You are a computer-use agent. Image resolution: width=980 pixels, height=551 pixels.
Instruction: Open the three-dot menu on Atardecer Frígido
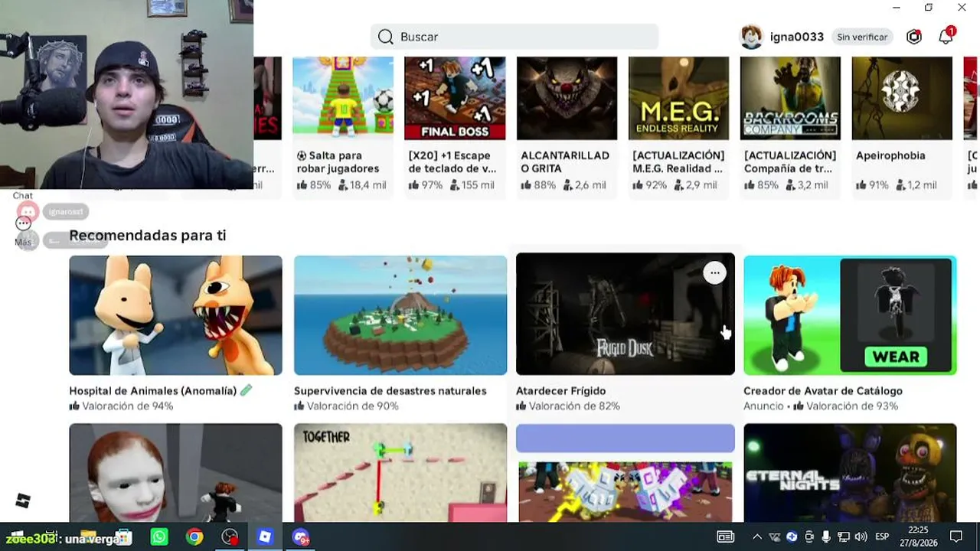(714, 273)
